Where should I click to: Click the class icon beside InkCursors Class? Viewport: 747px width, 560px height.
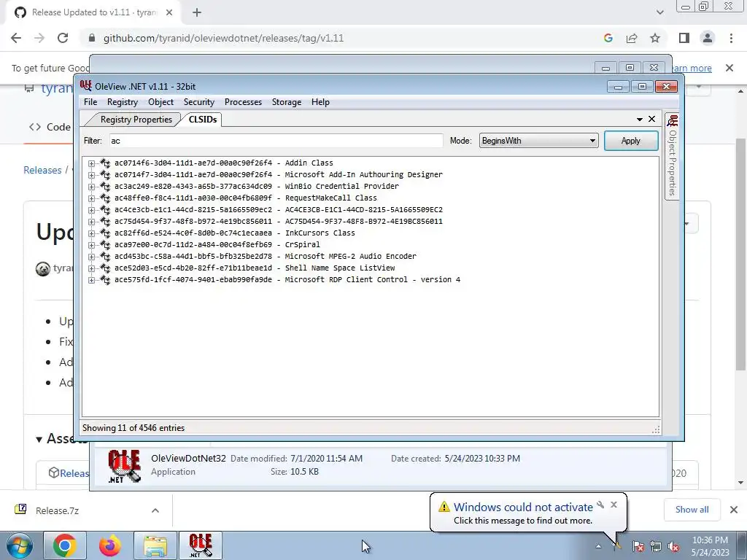click(105, 233)
